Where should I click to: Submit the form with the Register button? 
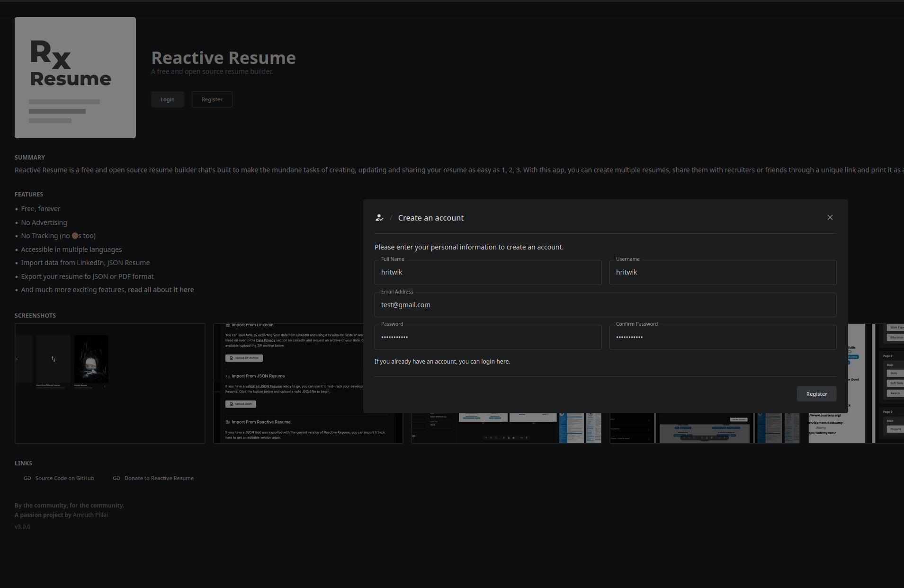(x=816, y=393)
